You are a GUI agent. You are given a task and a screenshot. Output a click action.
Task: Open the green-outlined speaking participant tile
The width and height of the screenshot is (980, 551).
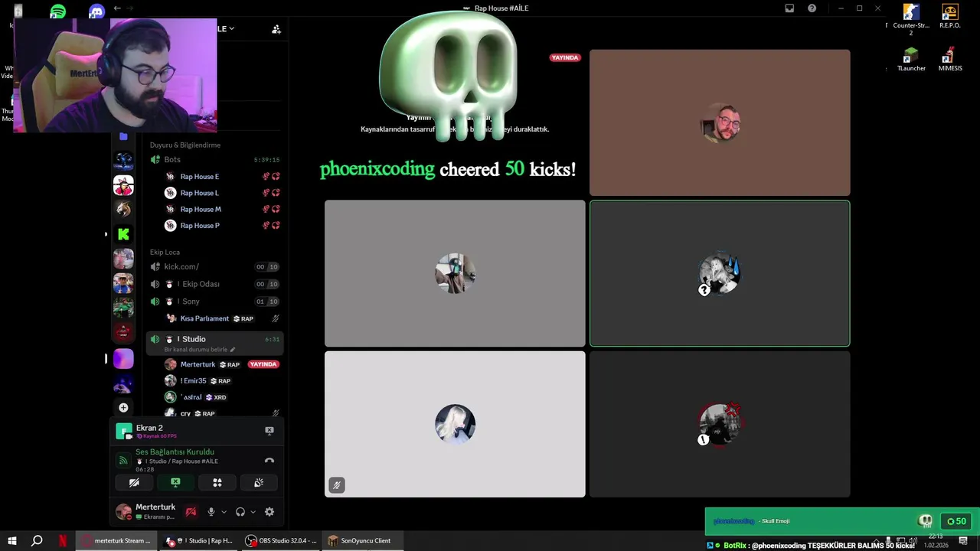[720, 273]
